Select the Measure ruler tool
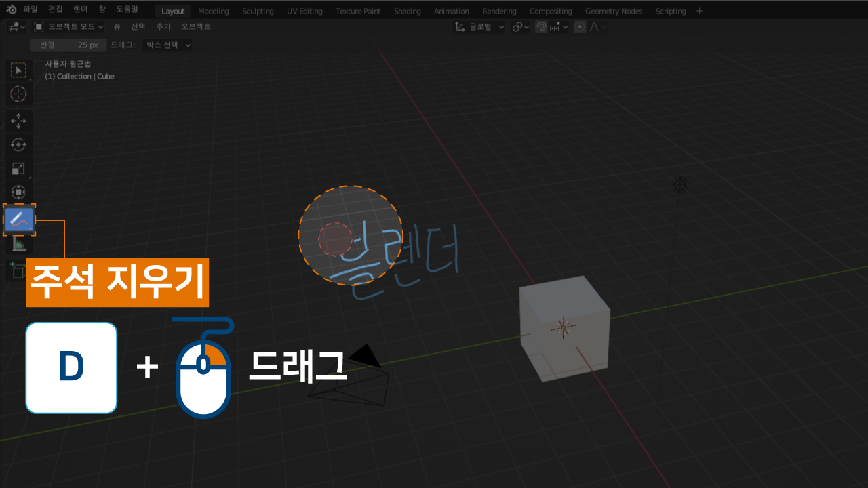This screenshot has height=488, width=868. pyautogui.click(x=18, y=243)
